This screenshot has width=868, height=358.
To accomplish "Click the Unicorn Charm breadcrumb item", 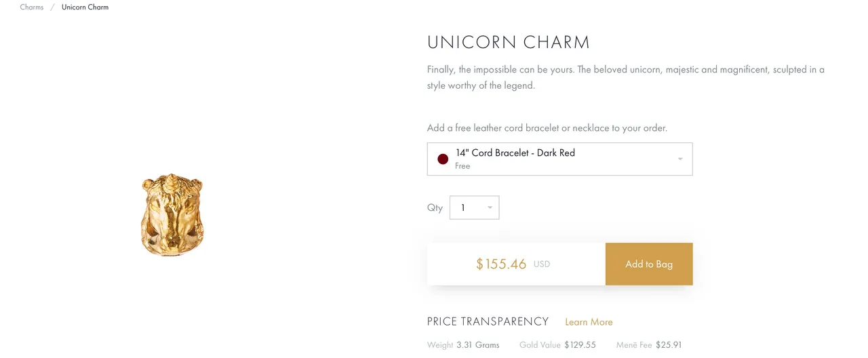I will [x=85, y=7].
